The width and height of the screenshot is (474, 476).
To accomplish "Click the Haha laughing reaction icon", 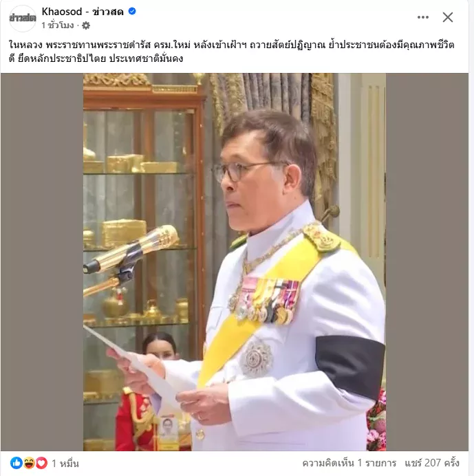I will [29, 463].
